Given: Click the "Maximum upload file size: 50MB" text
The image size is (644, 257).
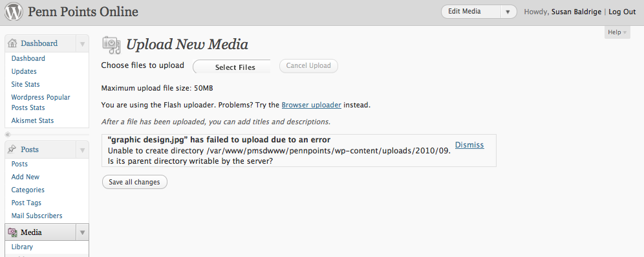Looking at the screenshot, I should tap(157, 88).
